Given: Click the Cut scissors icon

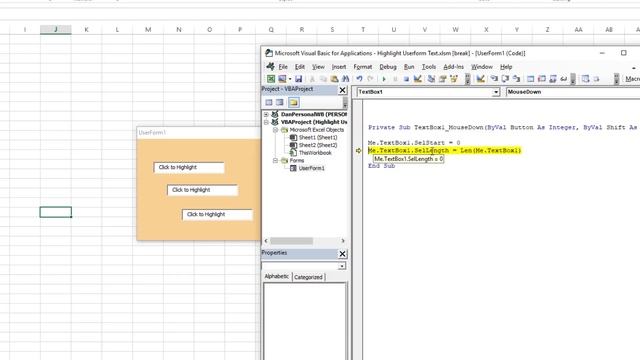Looking at the screenshot, I should click(x=312, y=79).
